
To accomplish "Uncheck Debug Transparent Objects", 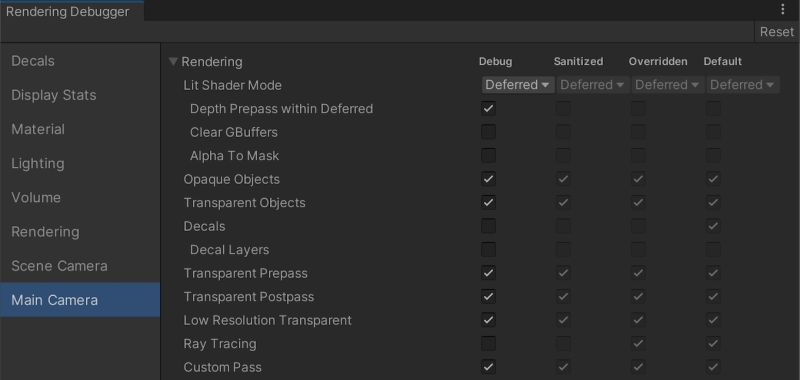I will tap(488, 202).
